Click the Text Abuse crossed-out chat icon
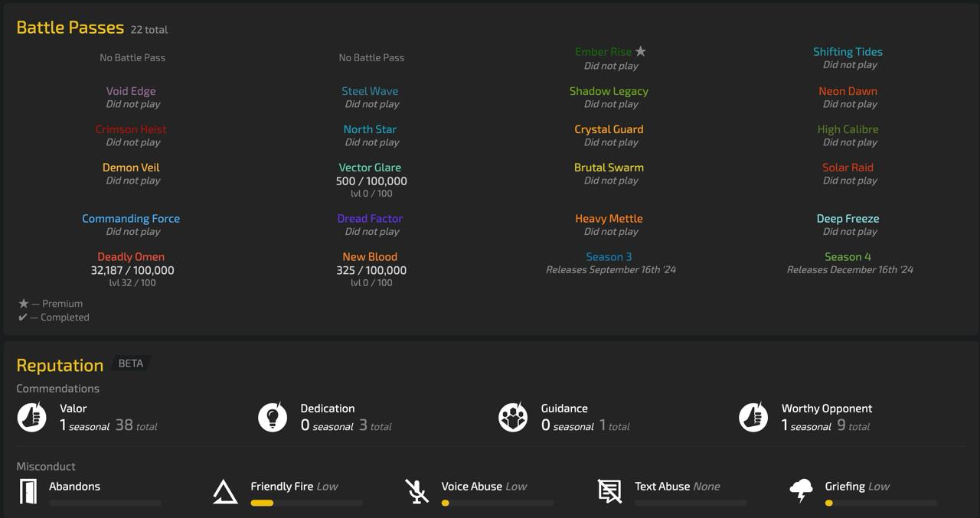Screen dimensions: 980x518 [x=609, y=491]
